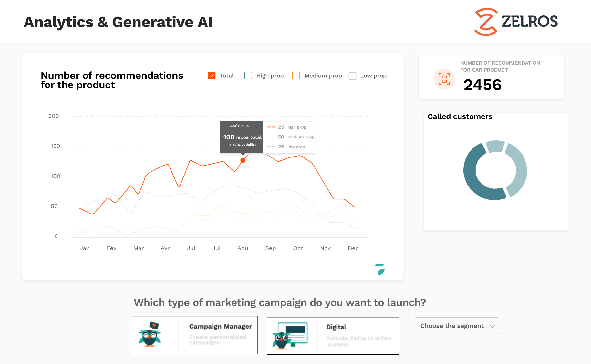Click the Oct month label on axis
591x364 pixels.
[x=298, y=248]
